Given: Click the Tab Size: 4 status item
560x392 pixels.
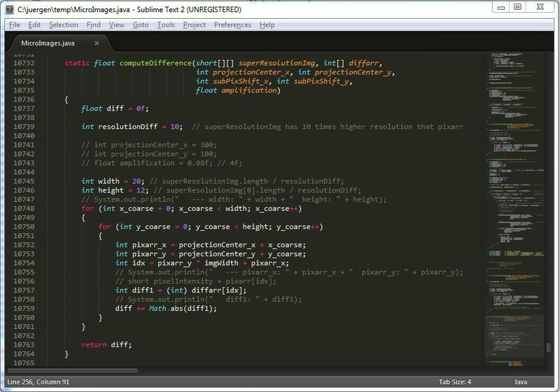Looking at the screenshot, I should 455,382.
